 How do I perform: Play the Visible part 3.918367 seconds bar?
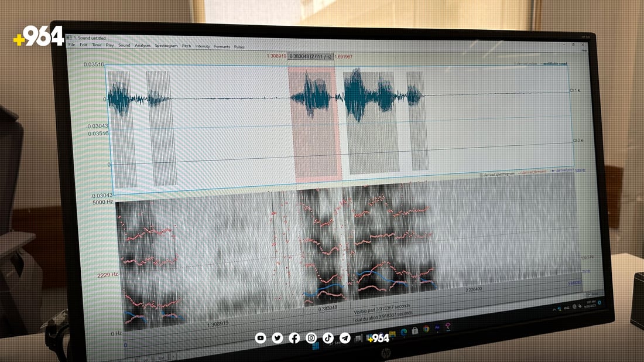tap(382, 309)
